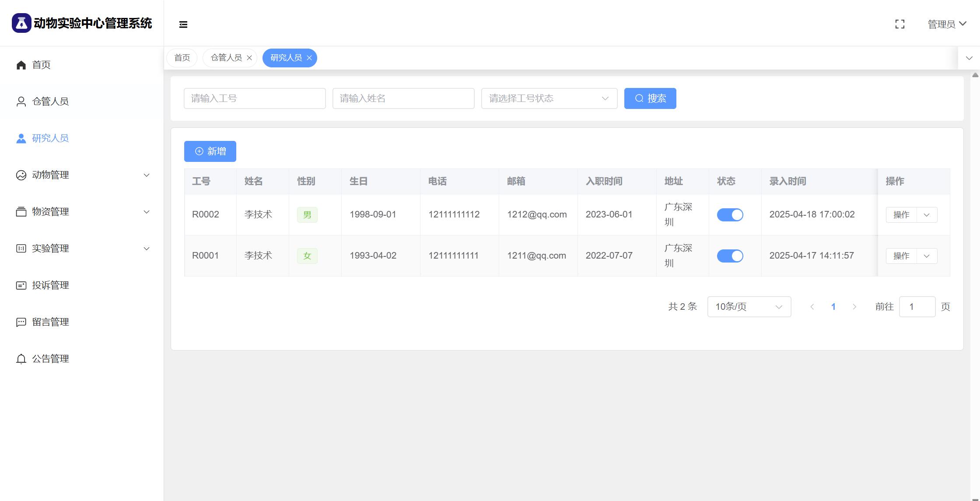This screenshot has width=980, height=501.
Task: Click the 新增 button
Action: tap(210, 151)
